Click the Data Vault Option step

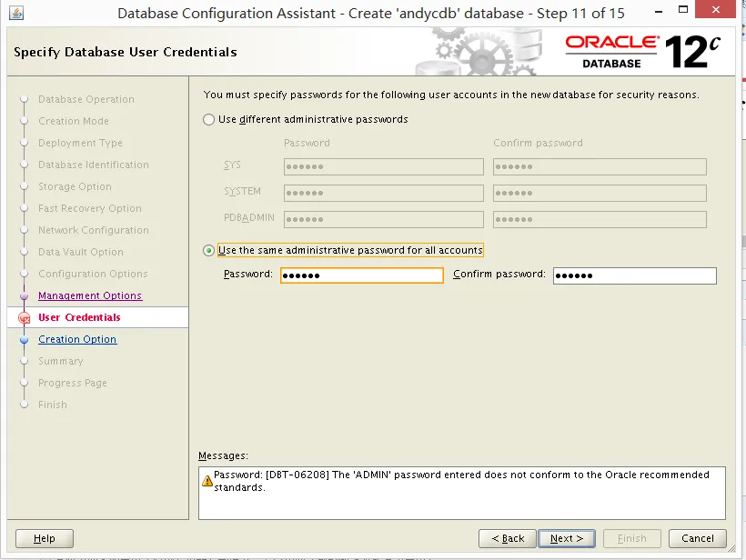click(80, 253)
